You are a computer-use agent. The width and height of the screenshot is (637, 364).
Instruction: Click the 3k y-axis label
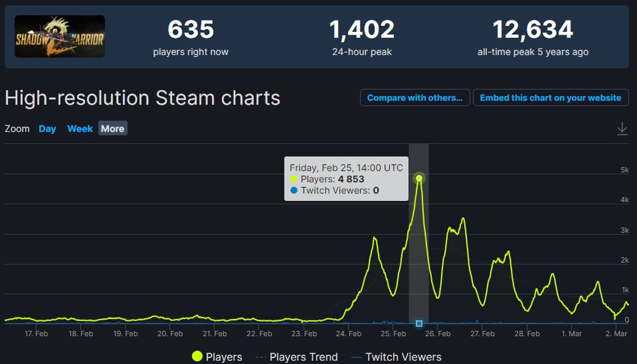(x=625, y=230)
